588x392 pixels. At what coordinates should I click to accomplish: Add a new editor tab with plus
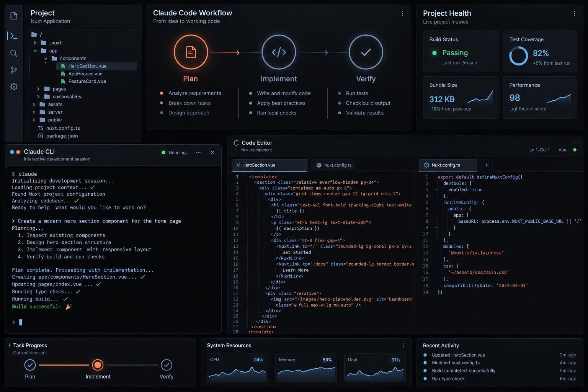487,165
